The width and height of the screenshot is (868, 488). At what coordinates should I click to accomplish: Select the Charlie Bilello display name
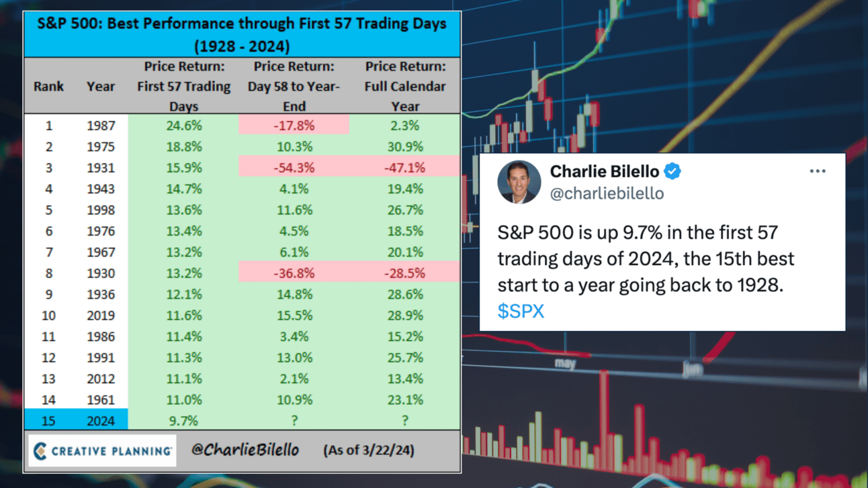point(605,171)
